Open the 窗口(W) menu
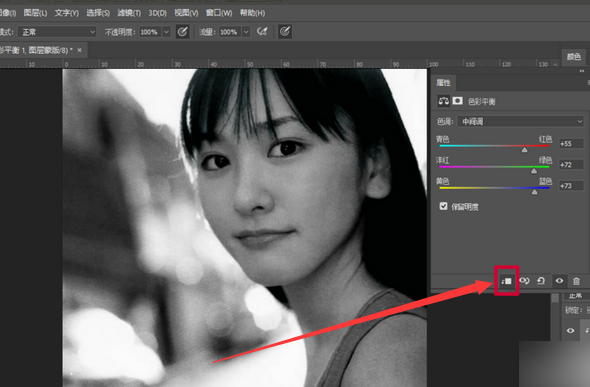 tap(219, 13)
